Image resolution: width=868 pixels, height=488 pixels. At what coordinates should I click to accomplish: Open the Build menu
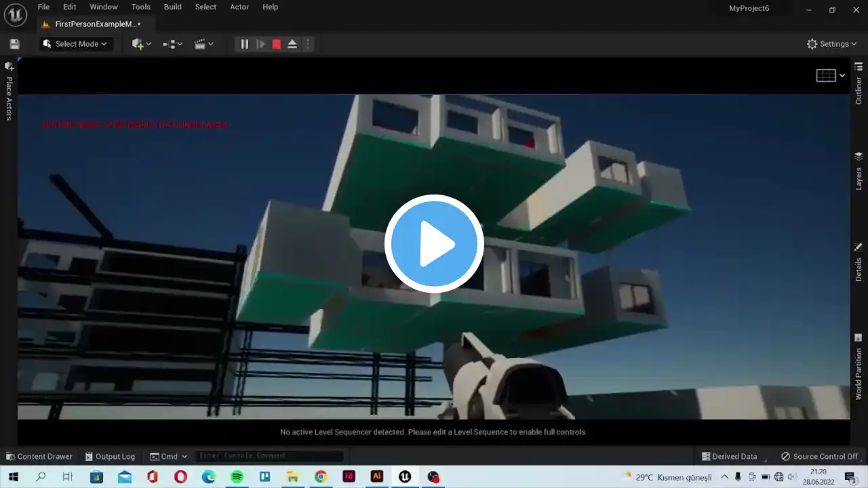[173, 7]
